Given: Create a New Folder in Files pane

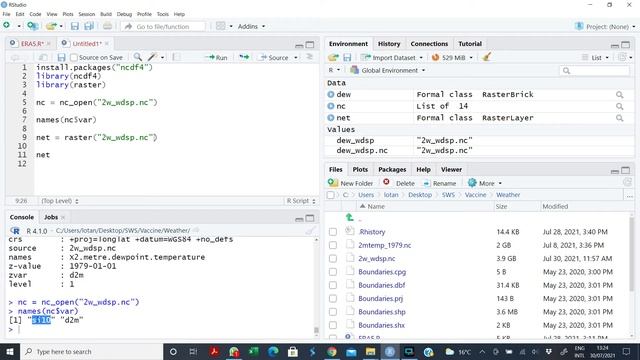Looking at the screenshot, I should tap(351, 183).
